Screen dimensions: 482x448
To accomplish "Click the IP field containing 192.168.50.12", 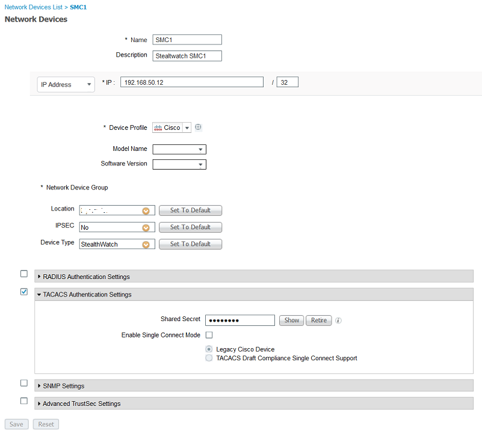I will pyautogui.click(x=192, y=82).
